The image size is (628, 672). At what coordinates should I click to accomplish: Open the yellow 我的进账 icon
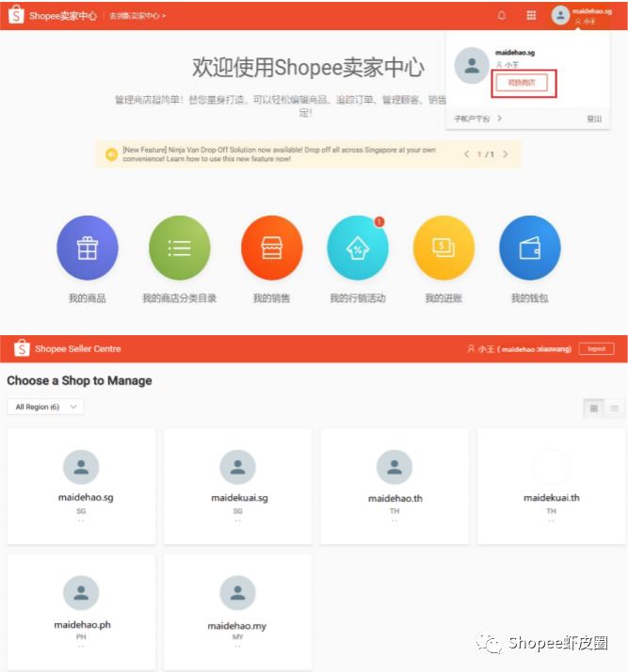443,248
